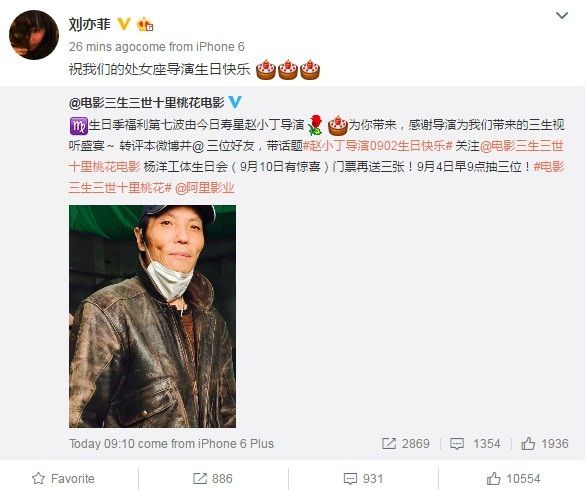The image size is (585, 491).
Task: Open comments with 931 count
Action: pyautogui.click(x=363, y=478)
